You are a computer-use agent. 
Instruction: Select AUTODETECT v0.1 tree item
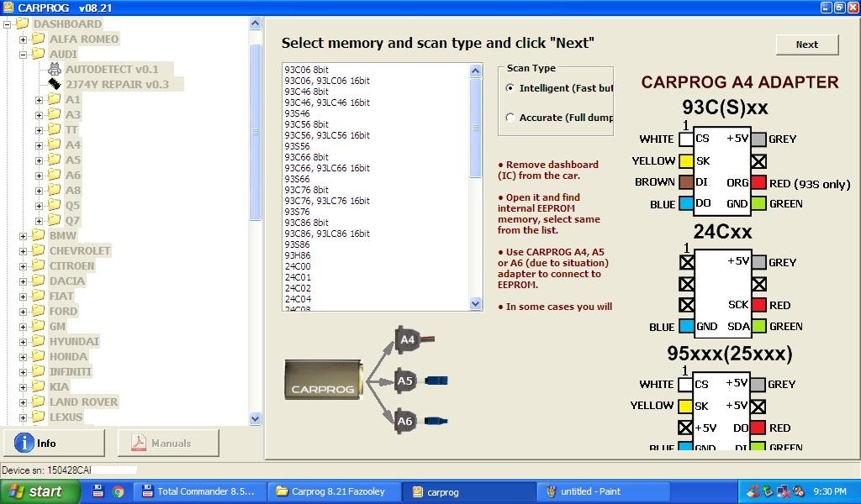pos(112,69)
